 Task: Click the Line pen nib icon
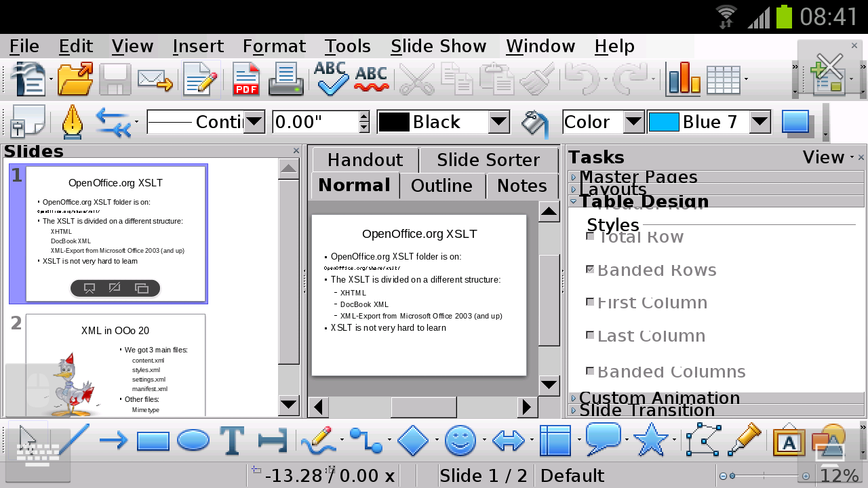(x=72, y=122)
